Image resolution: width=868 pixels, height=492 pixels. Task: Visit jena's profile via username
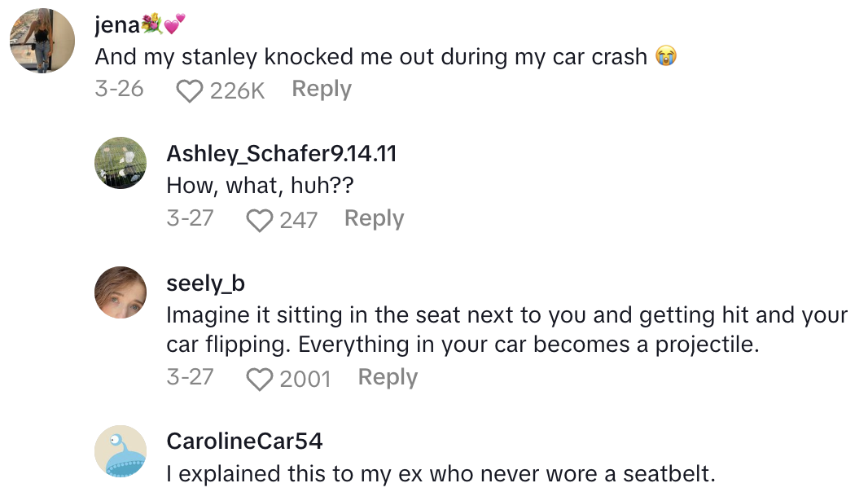tap(117, 25)
